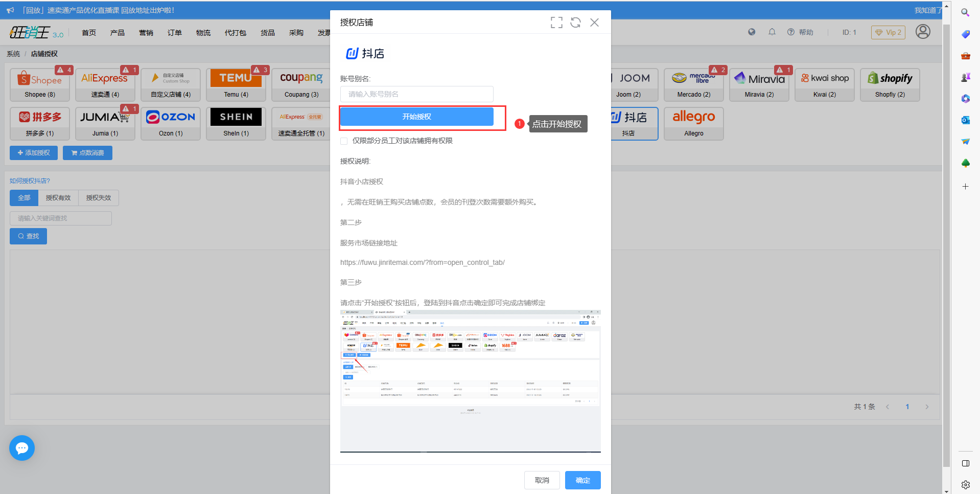Viewport: 980px width, 494px height.
Task: Select the Coupang platform tile
Action: point(301,85)
